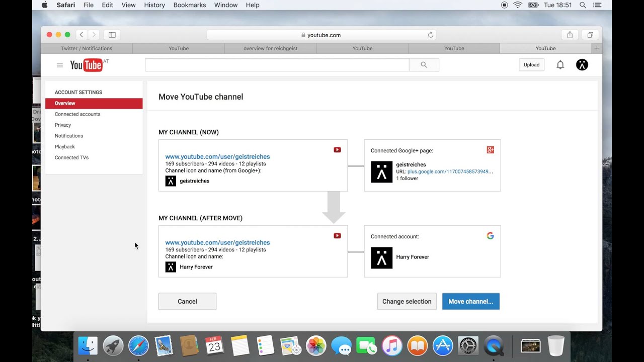The height and width of the screenshot is (362, 644).
Task: Open Messages in the Dock
Action: [x=342, y=346]
